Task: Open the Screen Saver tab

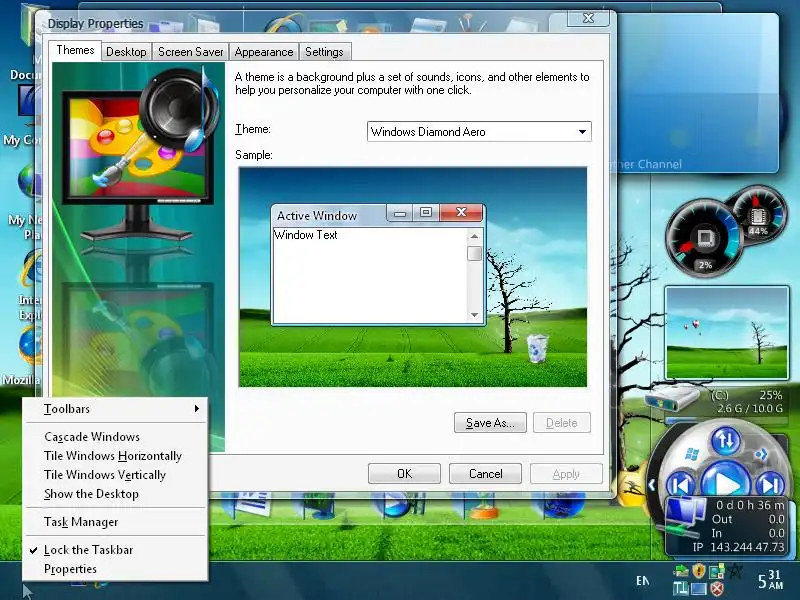Action: pyautogui.click(x=190, y=52)
